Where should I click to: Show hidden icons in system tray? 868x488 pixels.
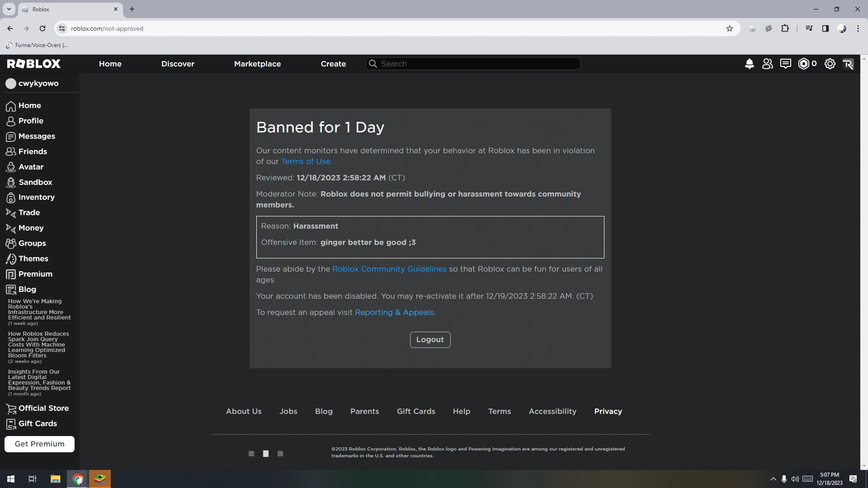773,479
